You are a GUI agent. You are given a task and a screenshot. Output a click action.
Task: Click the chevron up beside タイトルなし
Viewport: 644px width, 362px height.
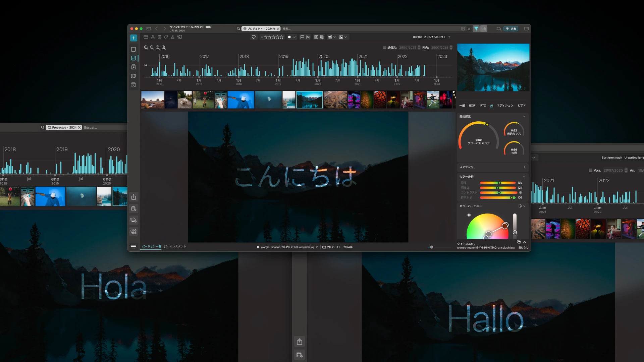pos(524,242)
